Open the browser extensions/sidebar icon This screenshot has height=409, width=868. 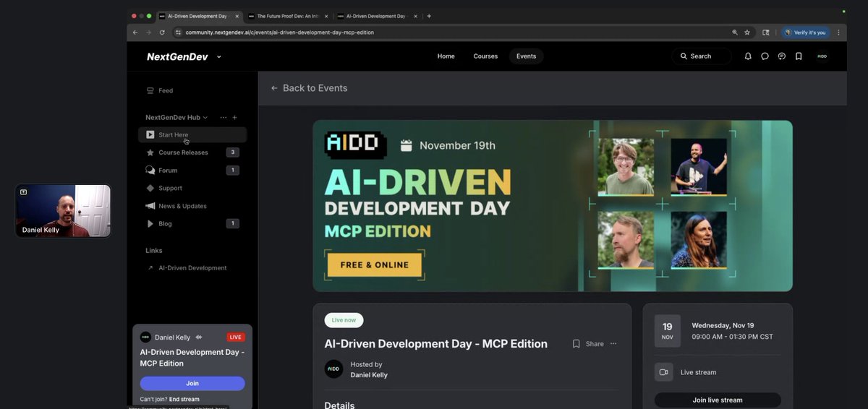766,33
